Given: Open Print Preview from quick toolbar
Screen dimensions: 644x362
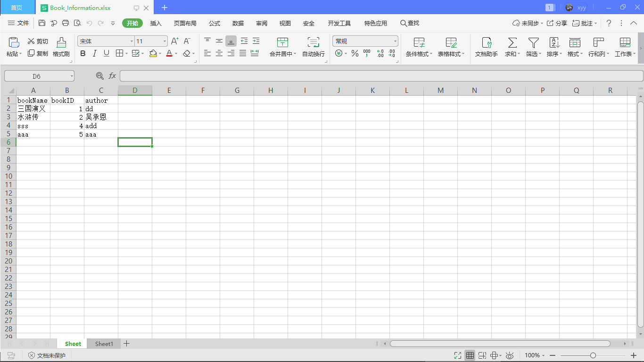Looking at the screenshot, I should point(77,23).
